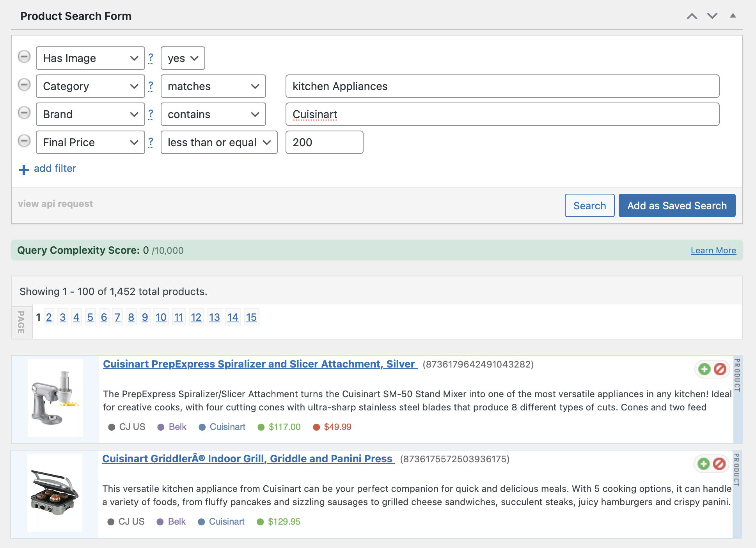The image size is (756, 548).
Task: Block the Griddler Indoor Grill product
Action: [x=719, y=463]
